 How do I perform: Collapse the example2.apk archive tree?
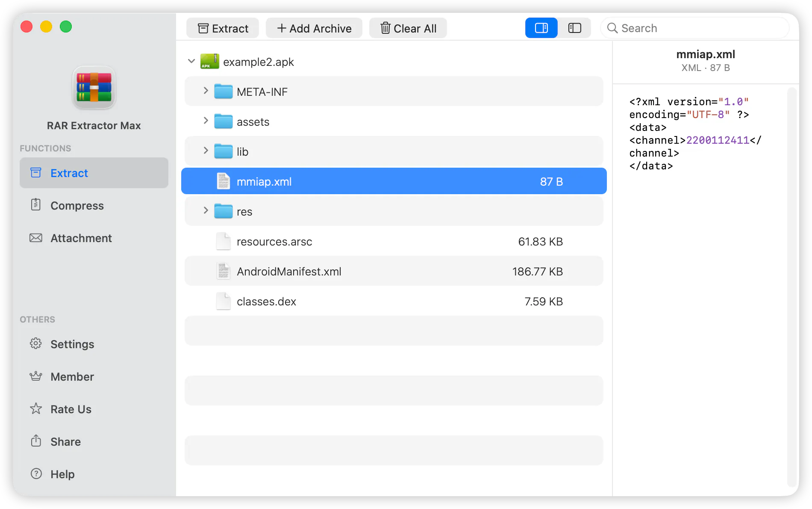[191, 62]
